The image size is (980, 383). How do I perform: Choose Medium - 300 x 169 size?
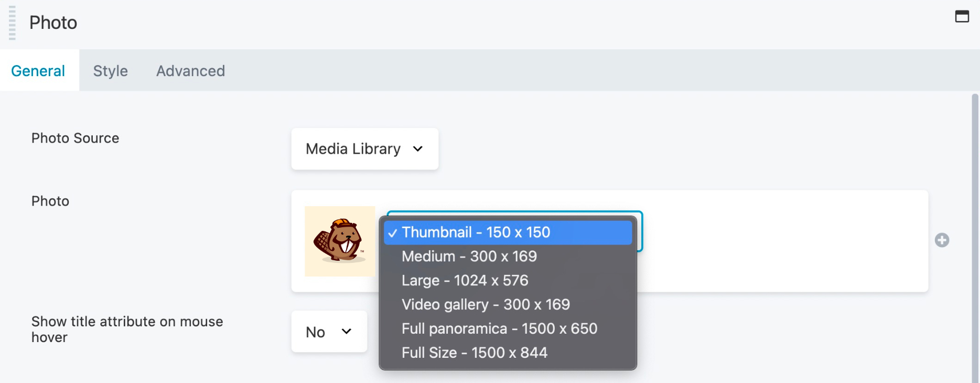[469, 257]
